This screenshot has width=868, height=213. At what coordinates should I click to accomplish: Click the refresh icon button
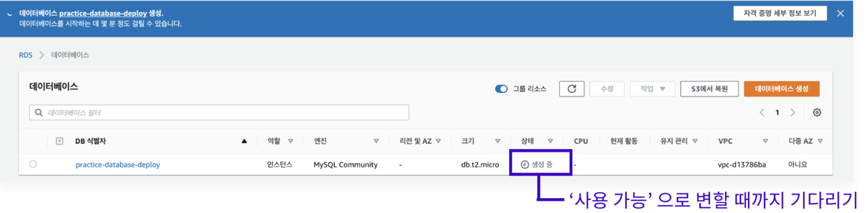tap(572, 89)
